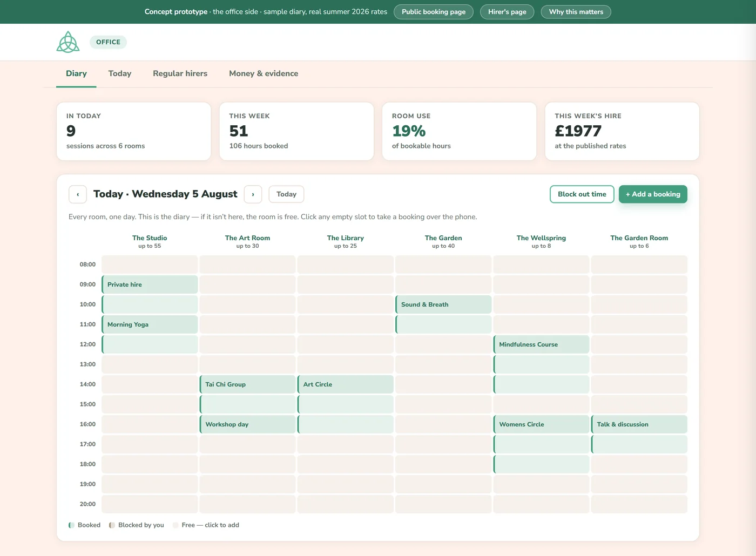Click the triquetra logo icon
Image resolution: width=756 pixels, height=556 pixels.
(x=68, y=42)
